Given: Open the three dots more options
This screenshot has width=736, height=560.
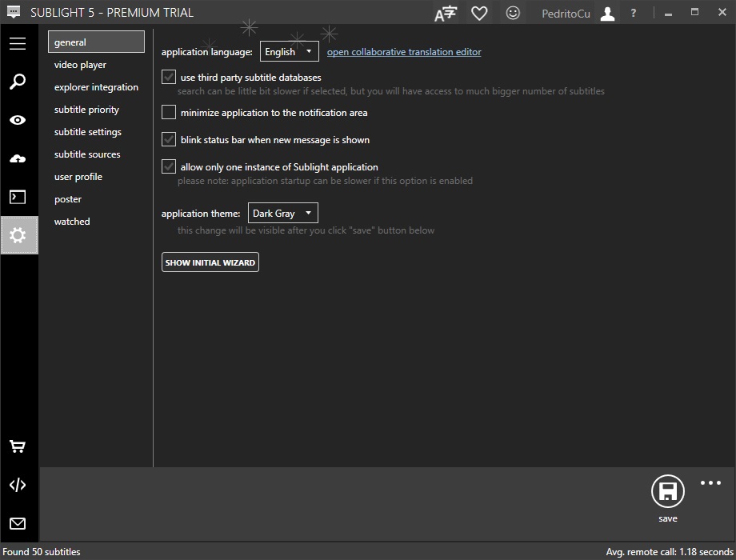Looking at the screenshot, I should pos(710,482).
